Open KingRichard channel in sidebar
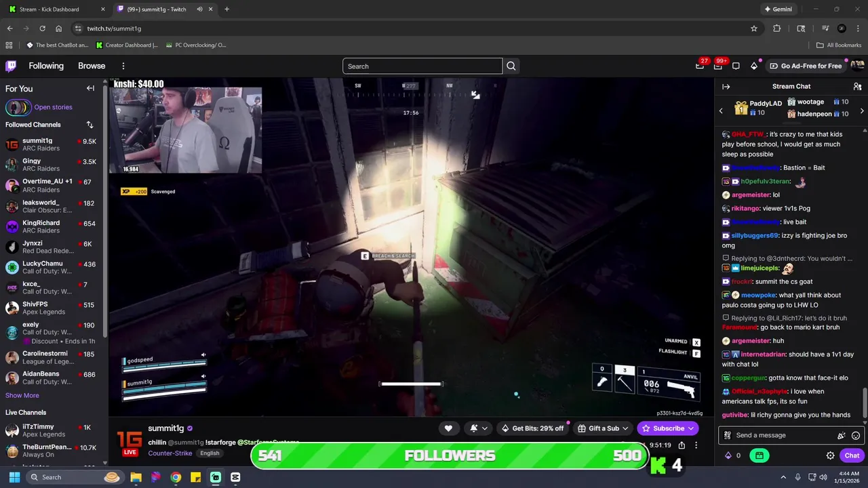868x488 pixels. [x=51, y=226]
